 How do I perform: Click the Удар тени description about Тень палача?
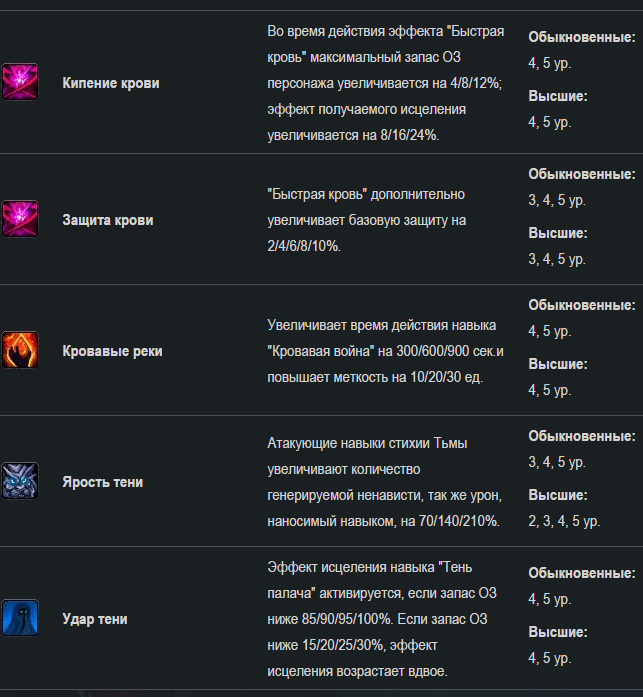click(x=382, y=619)
